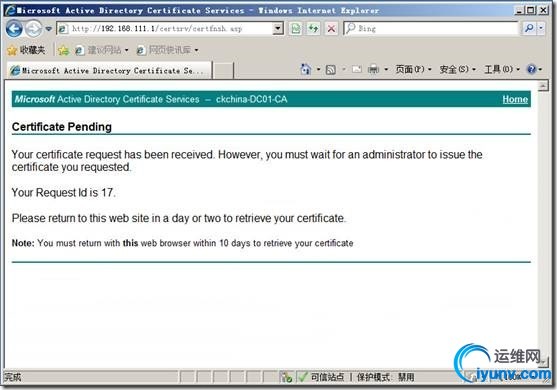Expand the printer options dropdown arrow
Screen dimensions: 557x390
386,69
